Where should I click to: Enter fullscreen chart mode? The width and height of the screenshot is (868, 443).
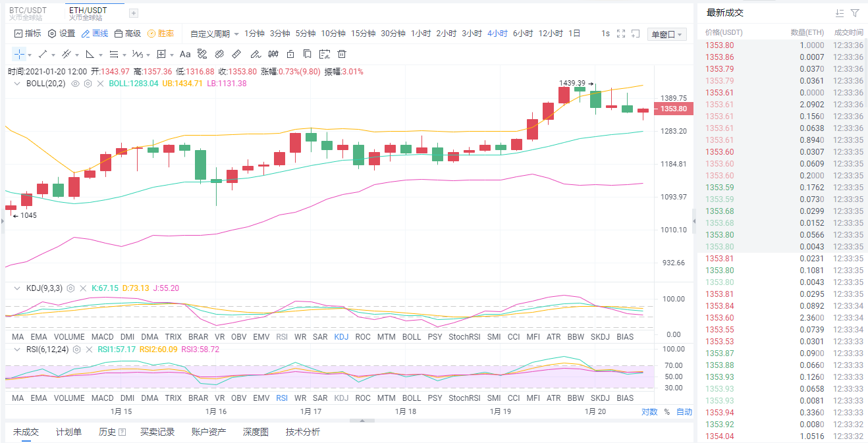pyautogui.click(x=620, y=33)
